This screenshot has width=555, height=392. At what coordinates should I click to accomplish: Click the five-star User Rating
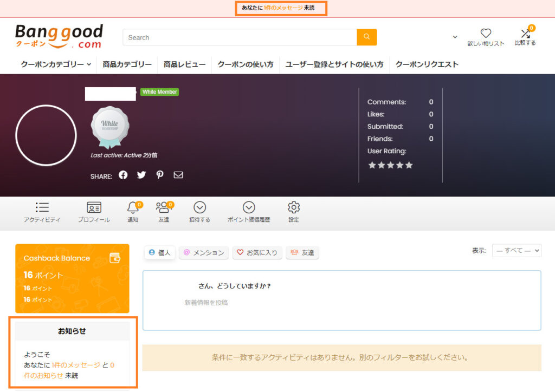click(x=390, y=165)
